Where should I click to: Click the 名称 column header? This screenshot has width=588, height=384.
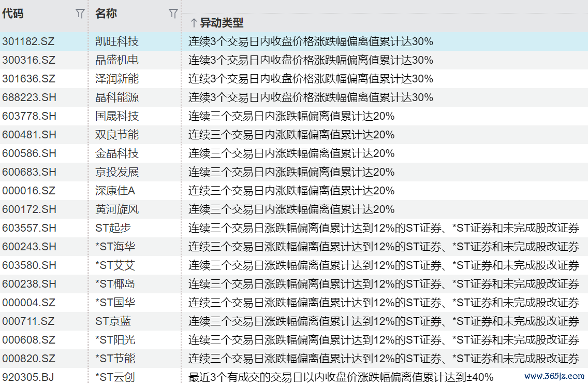tap(106, 14)
